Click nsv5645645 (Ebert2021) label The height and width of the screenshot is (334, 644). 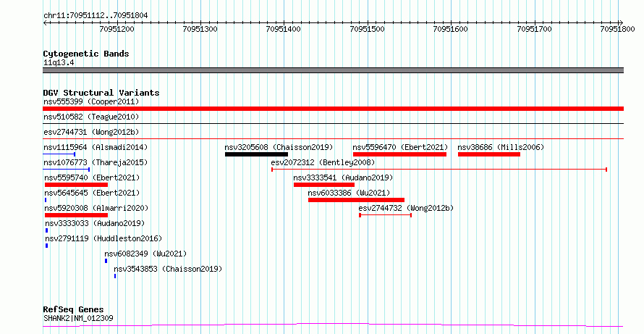pos(92,193)
